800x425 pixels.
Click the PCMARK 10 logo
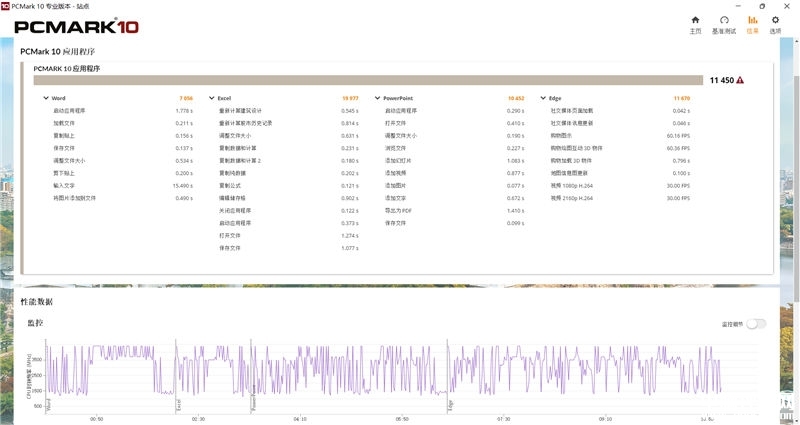(77, 27)
